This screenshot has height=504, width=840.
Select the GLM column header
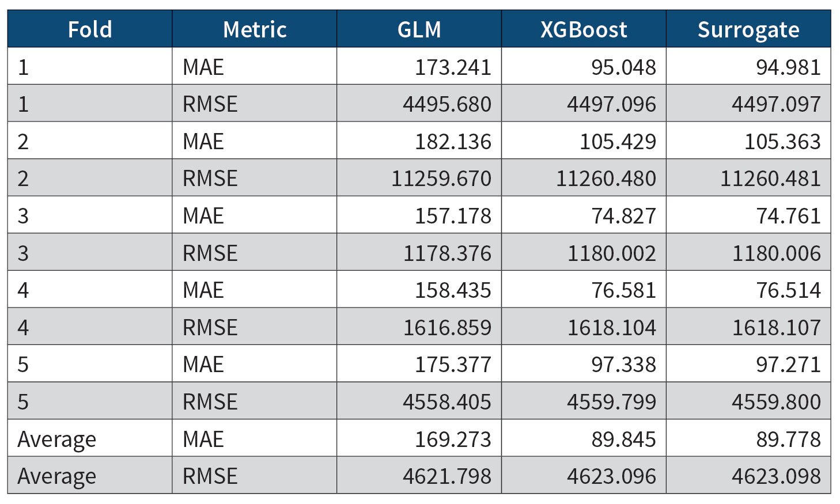point(419,29)
